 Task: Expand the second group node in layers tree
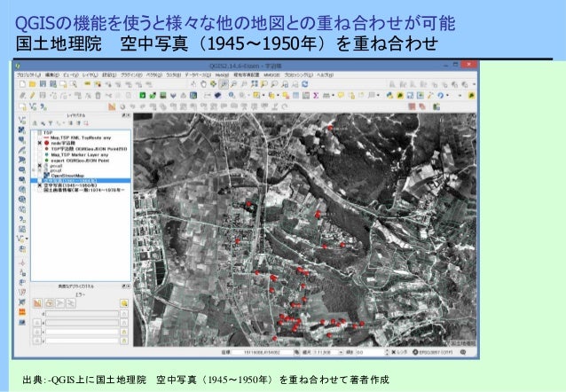[35, 170]
